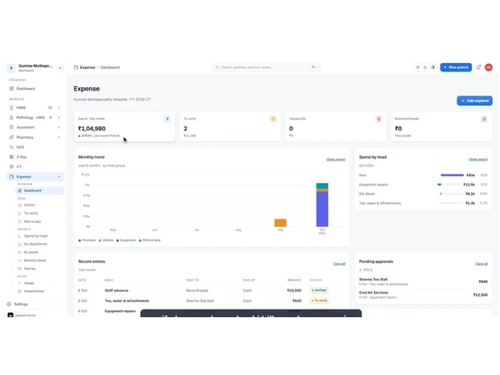Click the Expense breadcrumb link
Image resolution: width=500 pixels, height=375 pixels.
click(x=87, y=67)
